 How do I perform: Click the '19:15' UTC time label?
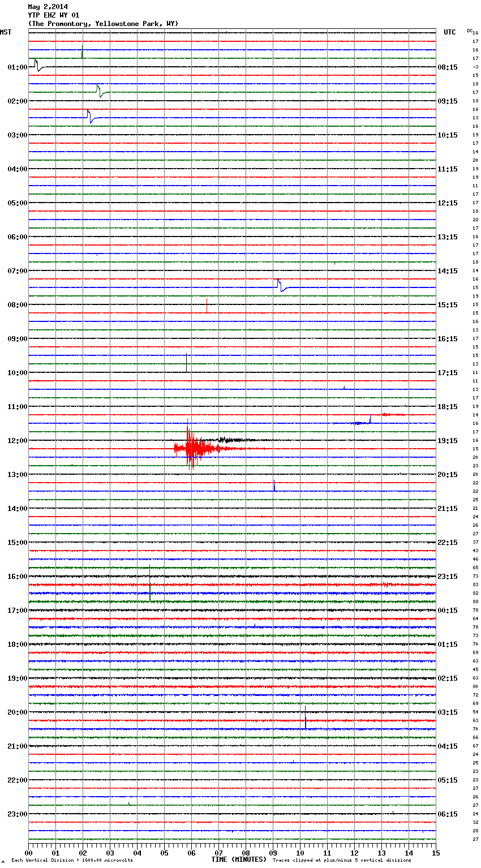pyautogui.click(x=448, y=441)
